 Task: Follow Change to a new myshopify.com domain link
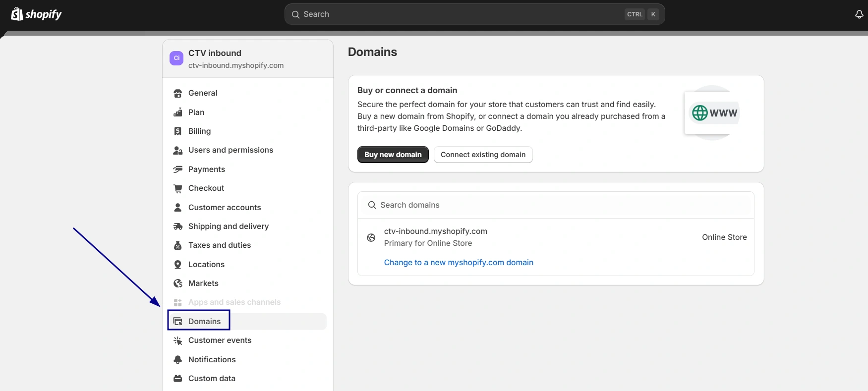[x=459, y=263]
